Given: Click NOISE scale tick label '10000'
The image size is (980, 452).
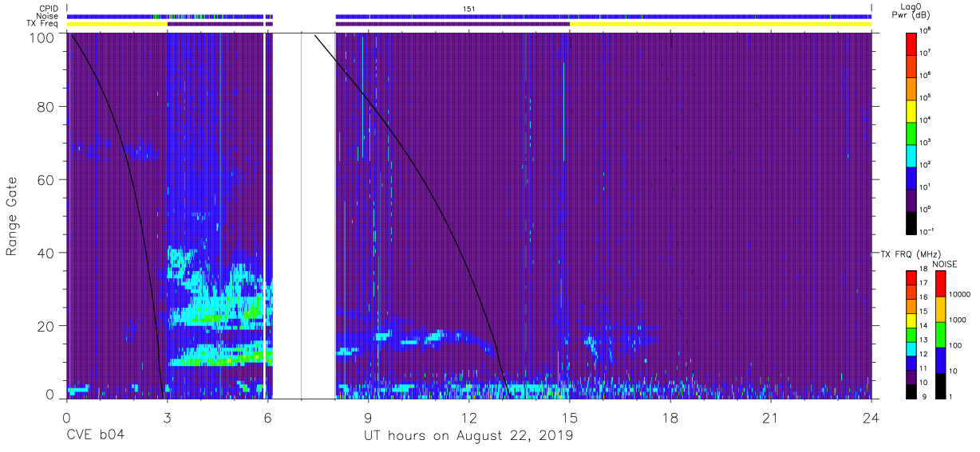Looking at the screenshot, I should coord(960,295).
